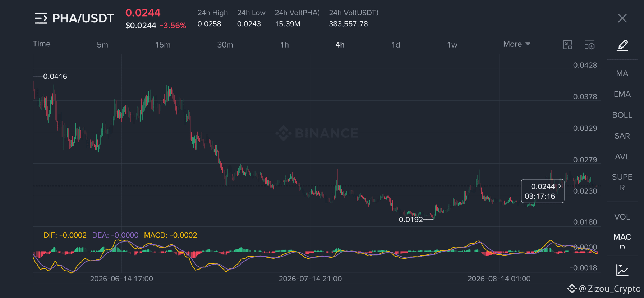
Task: Click the 0.0378 price axis label
Action: (585, 96)
